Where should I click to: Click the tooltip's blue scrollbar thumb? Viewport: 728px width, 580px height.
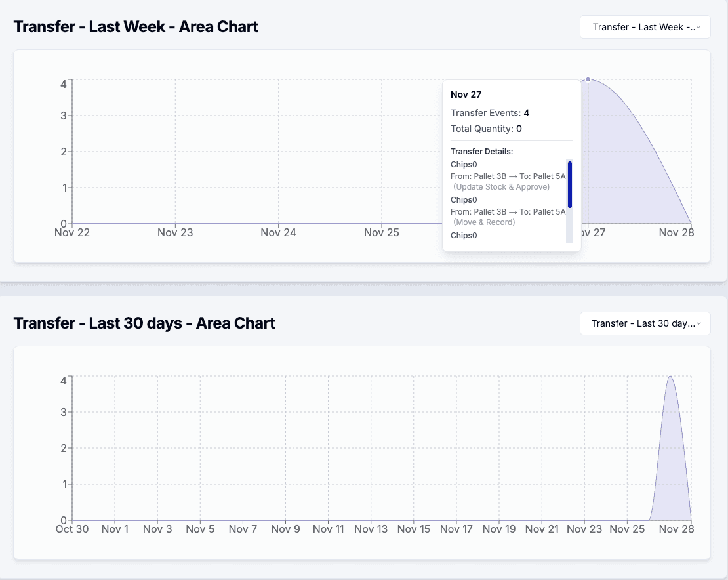point(570,184)
